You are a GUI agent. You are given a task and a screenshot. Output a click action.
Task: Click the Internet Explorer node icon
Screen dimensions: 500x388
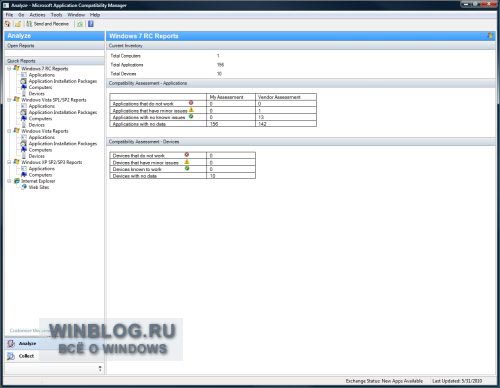coord(17,181)
